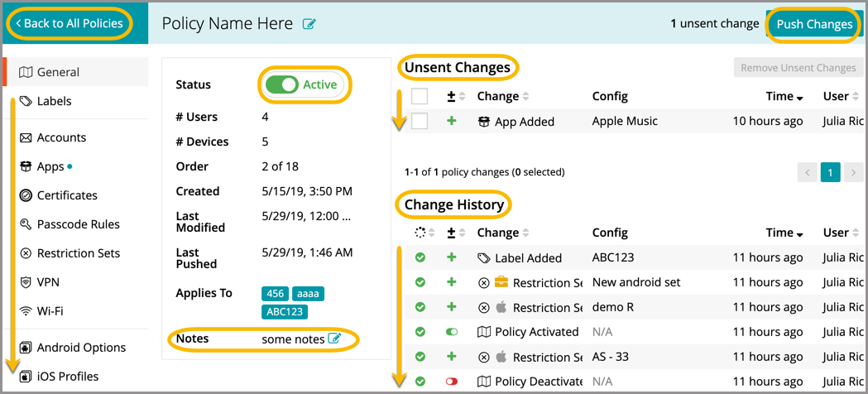Click the edit pencil beside Policy Name Here
The width and height of the screenshot is (868, 394).
(309, 24)
